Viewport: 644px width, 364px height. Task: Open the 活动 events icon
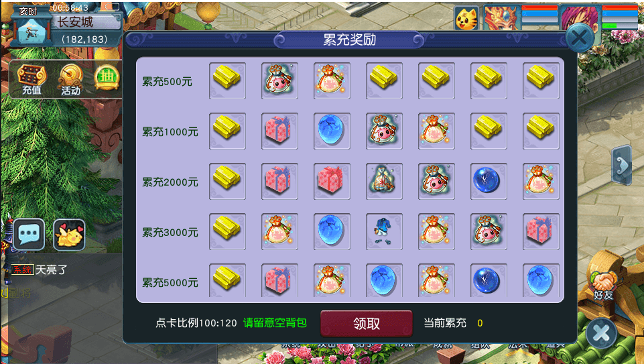70,80
